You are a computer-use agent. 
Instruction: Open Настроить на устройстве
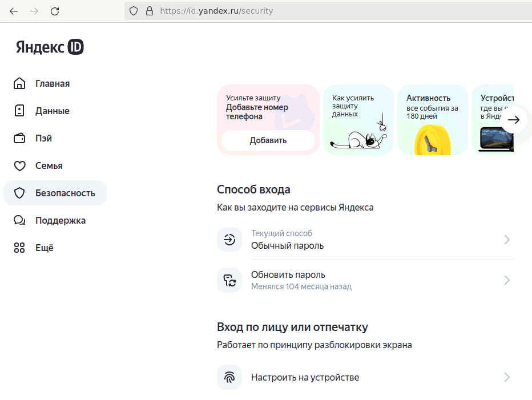[365, 377]
